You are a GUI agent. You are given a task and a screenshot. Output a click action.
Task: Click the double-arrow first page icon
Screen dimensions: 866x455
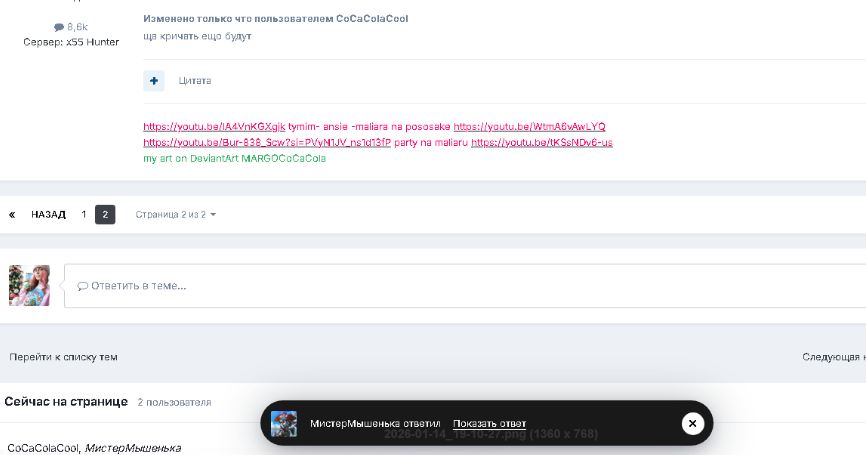pyautogui.click(x=12, y=214)
